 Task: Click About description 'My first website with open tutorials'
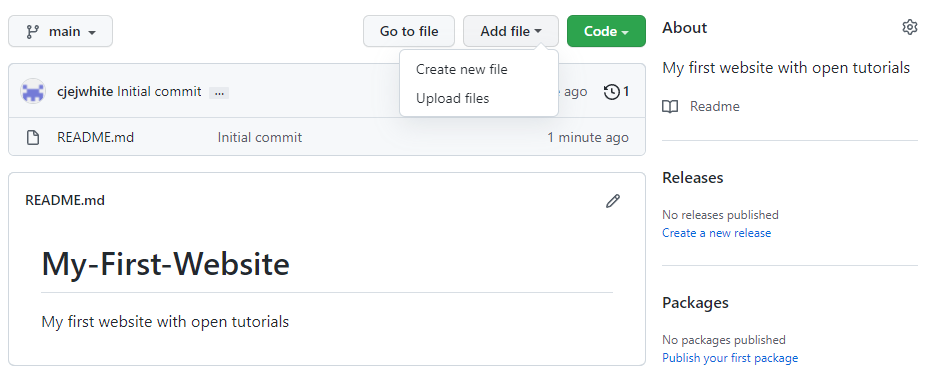(786, 68)
